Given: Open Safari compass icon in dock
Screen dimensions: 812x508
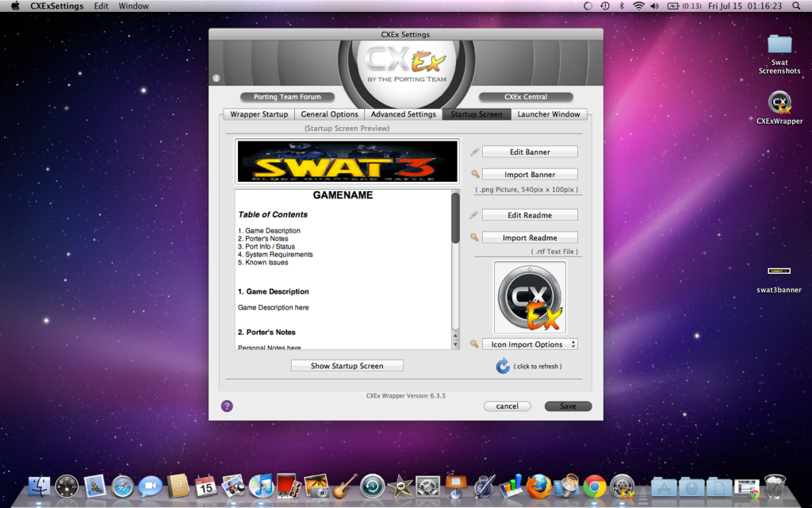Looking at the screenshot, I should [123, 487].
